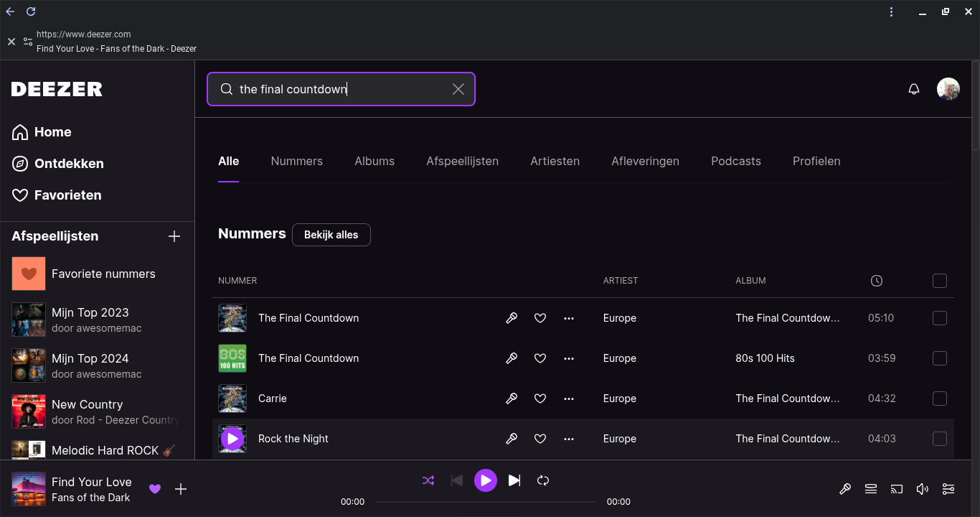Screen dimensions: 980x517
Task: Open site settings icon beside URL
Action: coord(28,42)
